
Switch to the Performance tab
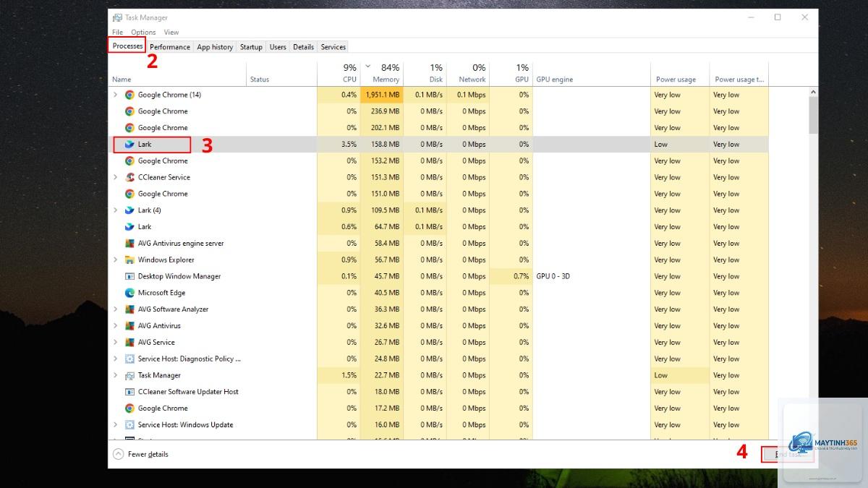point(170,47)
